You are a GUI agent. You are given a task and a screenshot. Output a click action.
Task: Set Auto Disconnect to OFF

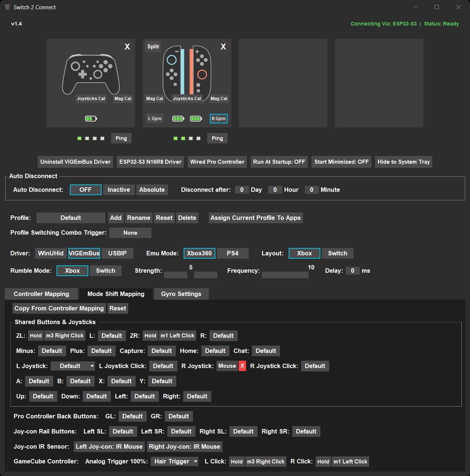coord(85,190)
